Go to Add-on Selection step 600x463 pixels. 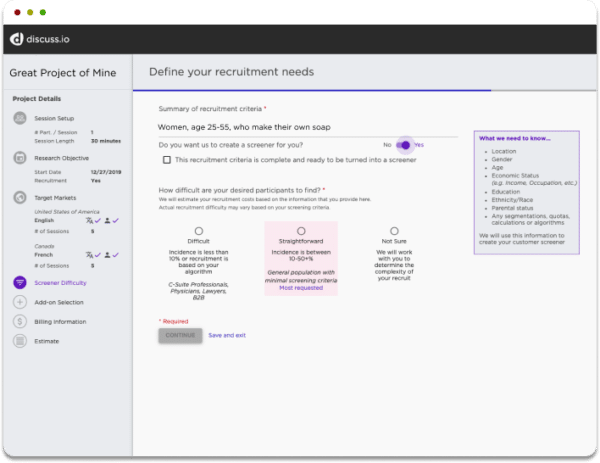point(59,302)
